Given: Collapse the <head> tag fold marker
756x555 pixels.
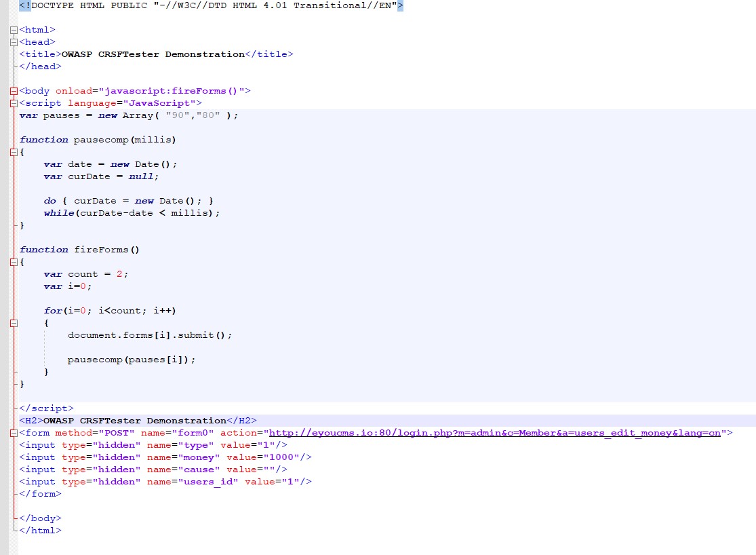Looking at the screenshot, I should tap(14, 42).
